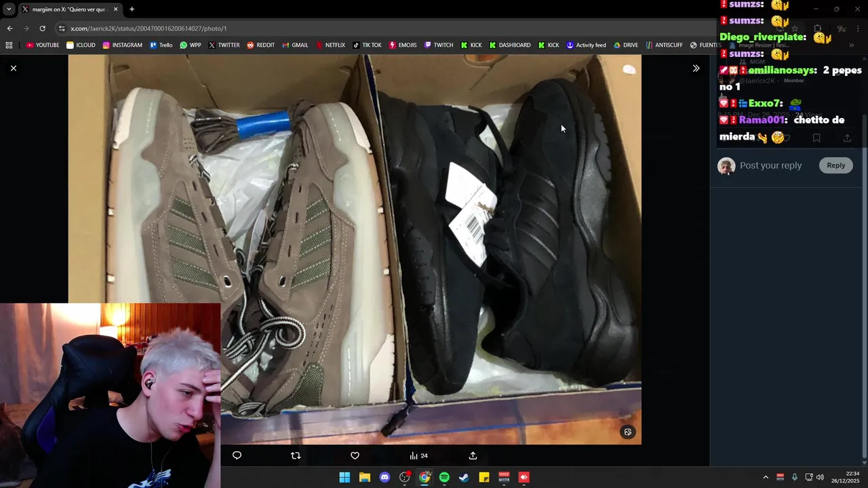Open the Chrome apps grid icon
This screenshot has width=868, height=488.
click(9, 45)
